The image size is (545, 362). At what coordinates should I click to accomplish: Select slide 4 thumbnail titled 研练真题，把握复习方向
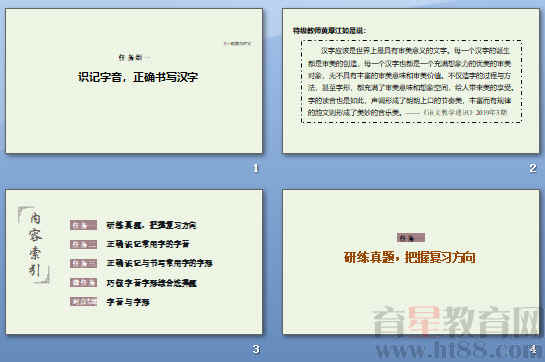pyautogui.click(x=411, y=262)
